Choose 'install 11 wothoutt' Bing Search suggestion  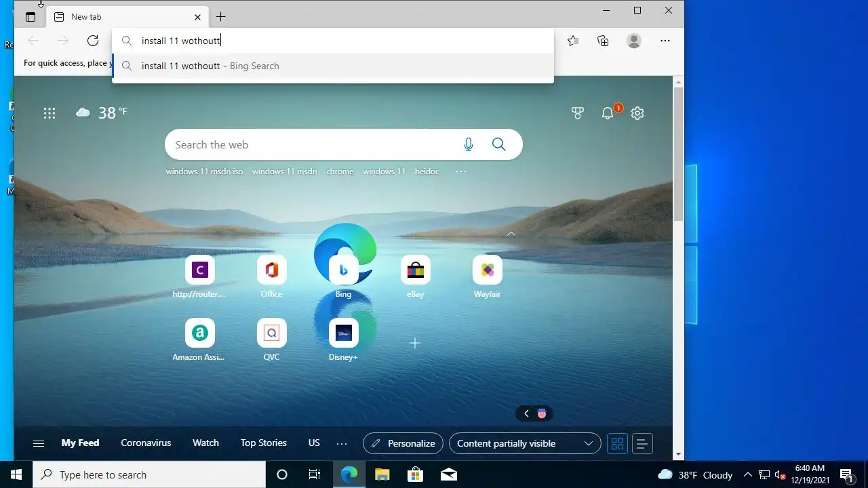pyautogui.click(x=333, y=66)
